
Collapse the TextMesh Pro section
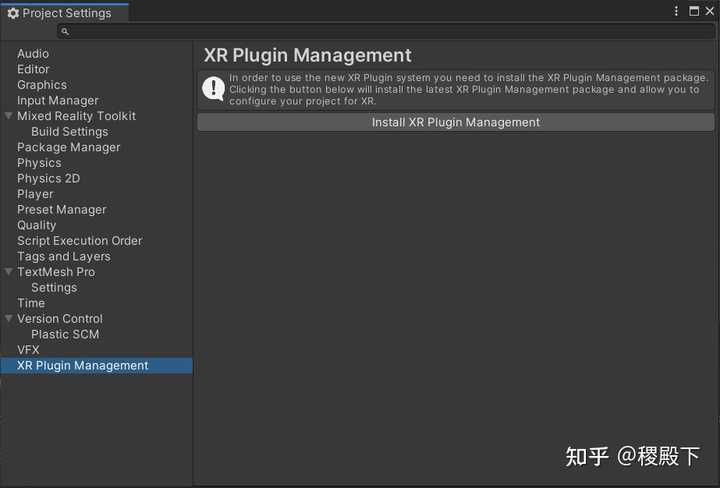(x=8, y=272)
